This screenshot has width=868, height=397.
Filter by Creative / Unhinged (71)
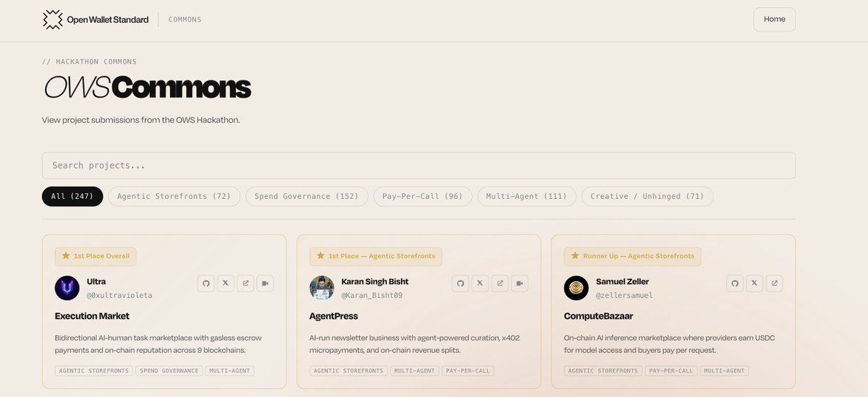pyautogui.click(x=647, y=196)
